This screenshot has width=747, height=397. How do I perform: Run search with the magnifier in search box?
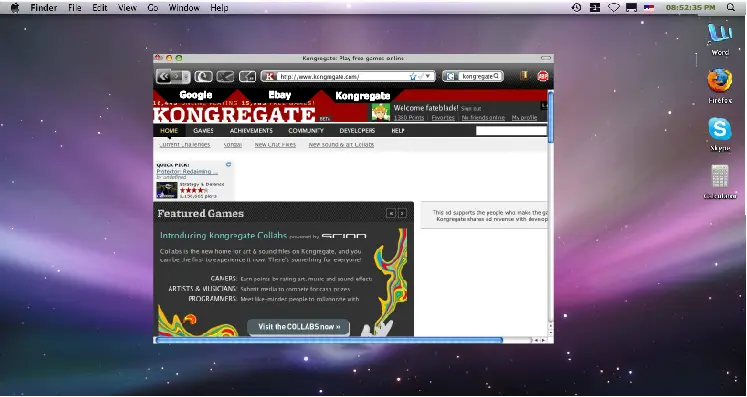496,76
